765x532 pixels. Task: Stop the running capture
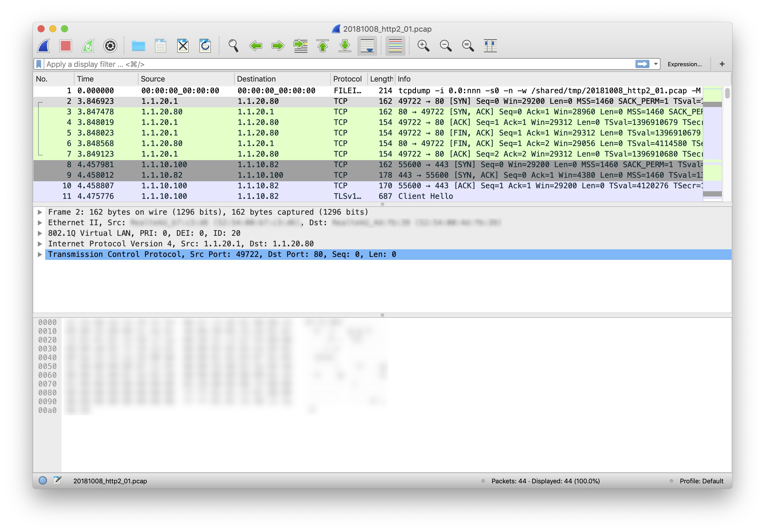[66, 46]
